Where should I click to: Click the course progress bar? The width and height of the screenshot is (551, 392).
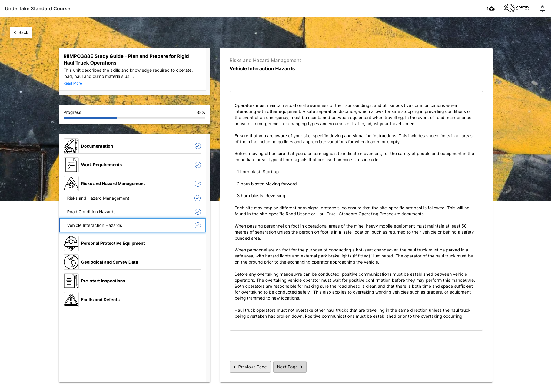point(134,118)
